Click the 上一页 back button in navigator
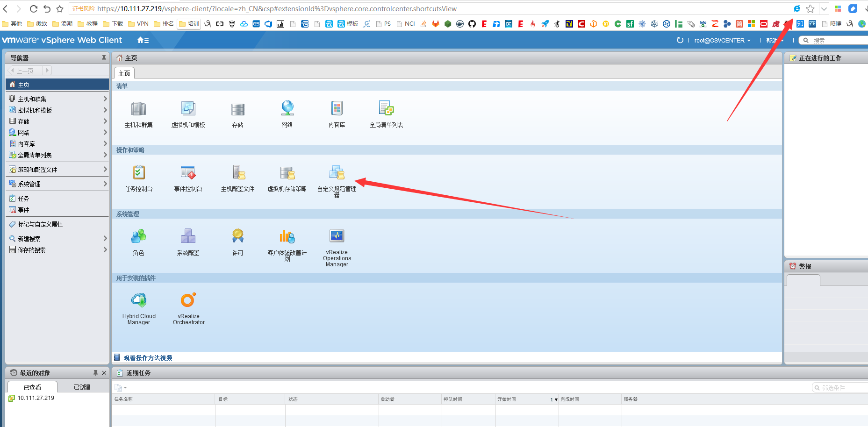 point(25,71)
